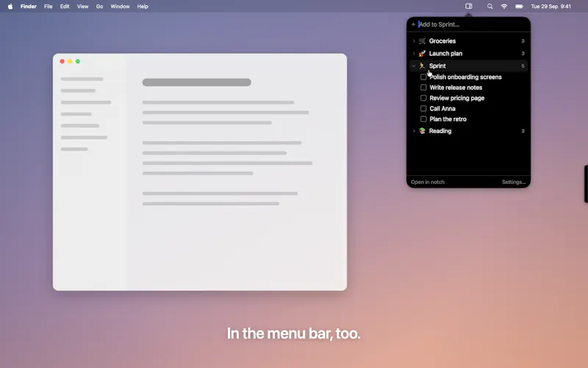Select the Reading list name
This screenshot has height=368, width=588.
click(440, 131)
